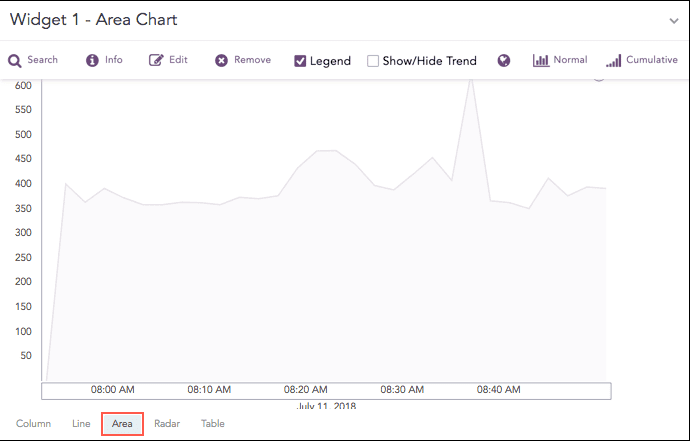Open the Radar chart view
Screen dimensions: 690x441
[x=167, y=424]
